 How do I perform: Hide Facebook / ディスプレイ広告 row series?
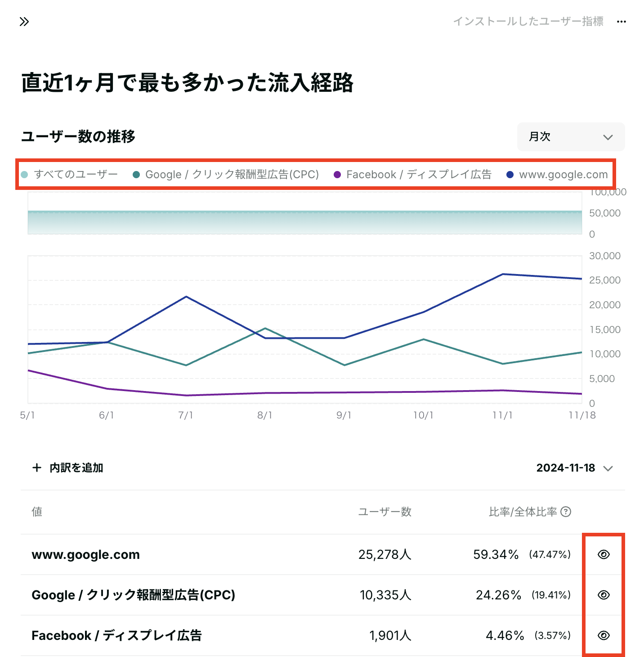[x=604, y=635]
